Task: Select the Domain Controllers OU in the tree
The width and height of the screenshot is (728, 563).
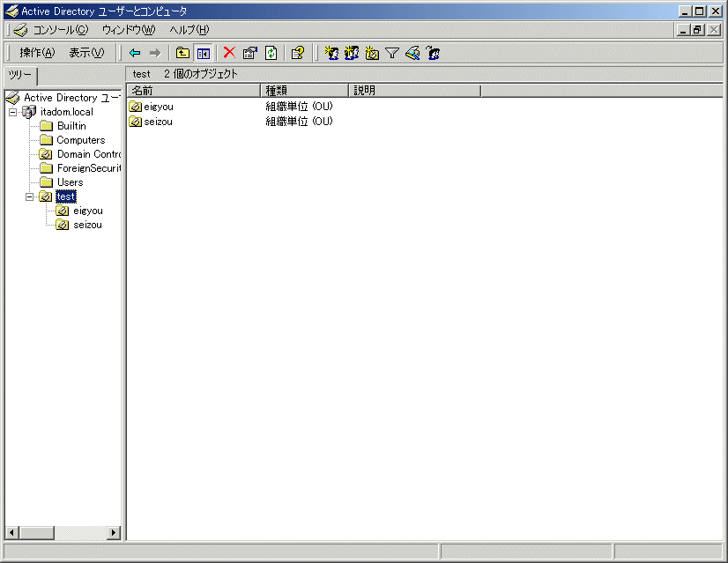Action: click(x=89, y=154)
